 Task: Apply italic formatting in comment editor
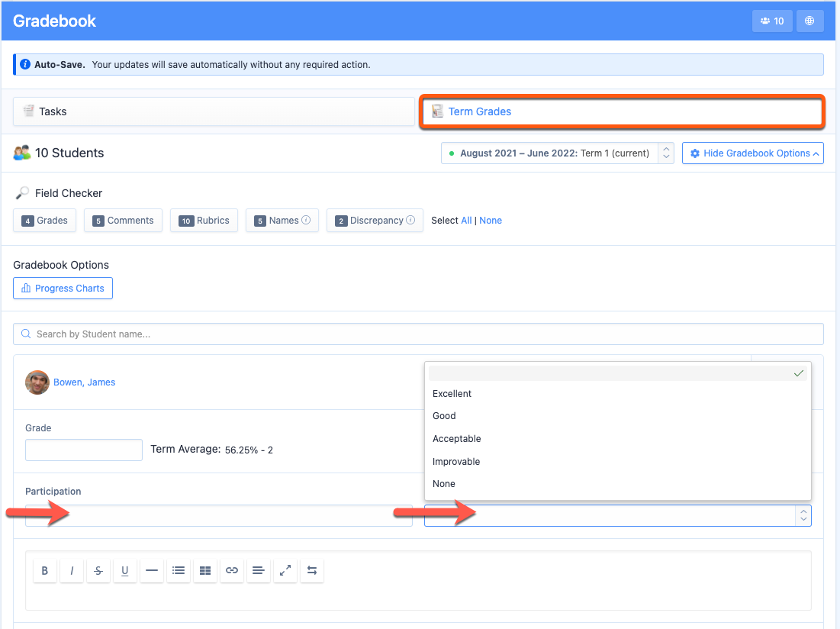click(72, 570)
